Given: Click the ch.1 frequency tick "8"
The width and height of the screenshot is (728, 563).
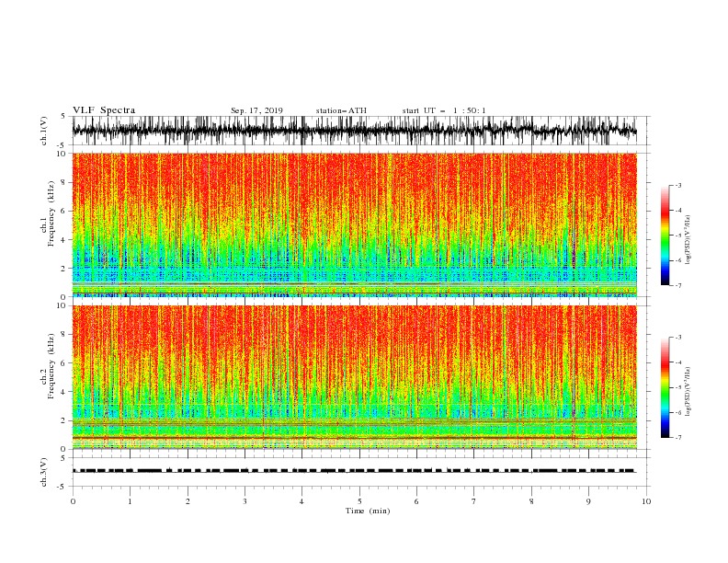Looking at the screenshot, I should [64, 182].
